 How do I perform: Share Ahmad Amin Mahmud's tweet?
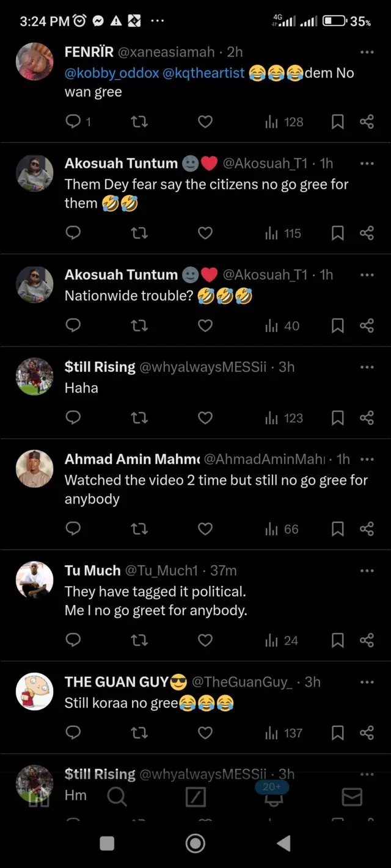pos(367,529)
